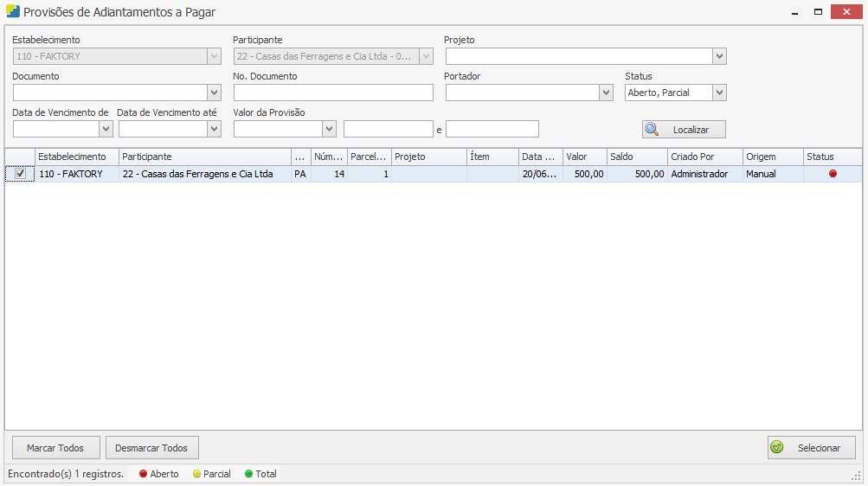Viewport: 868px width, 486px height.
Task: Click the green Total legend indicator
Action: 249,474
